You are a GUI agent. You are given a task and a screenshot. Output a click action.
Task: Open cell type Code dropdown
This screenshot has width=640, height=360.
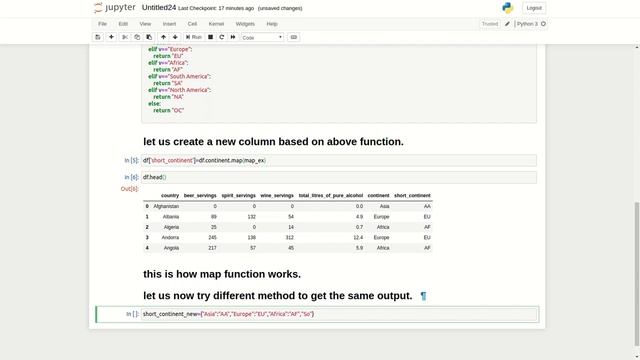tap(262, 37)
